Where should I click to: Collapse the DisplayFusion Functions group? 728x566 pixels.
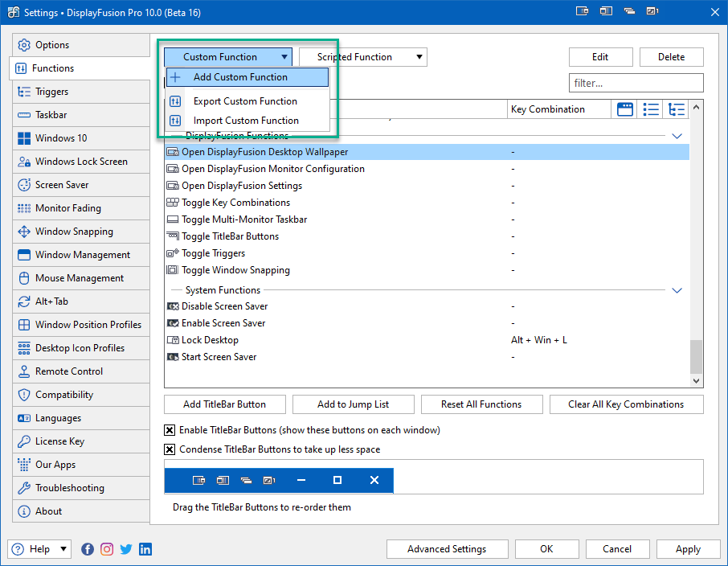tap(677, 136)
